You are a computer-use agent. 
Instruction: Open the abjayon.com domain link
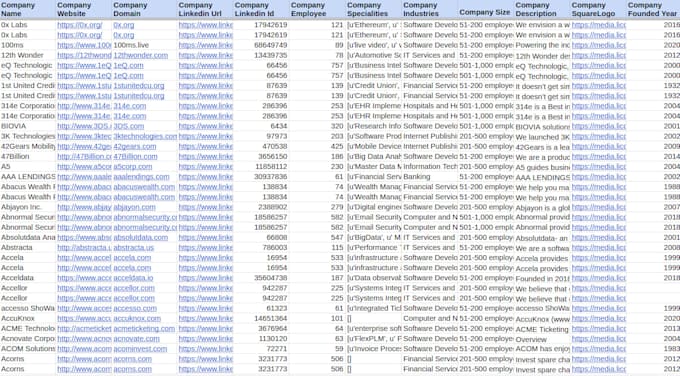point(134,207)
